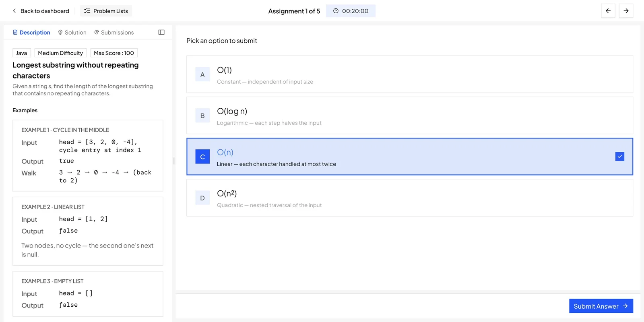Click the Submit Answer button

pyautogui.click(x=601, y=306)
